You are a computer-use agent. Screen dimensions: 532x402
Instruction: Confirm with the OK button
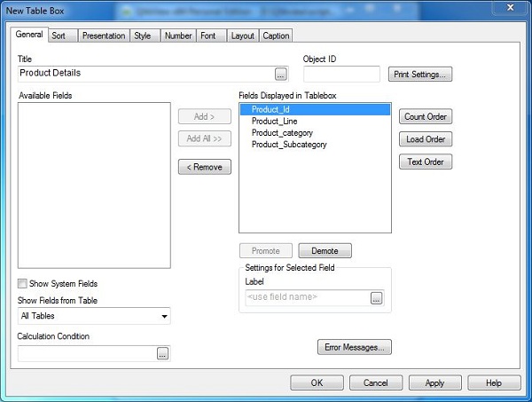(317, 382)
